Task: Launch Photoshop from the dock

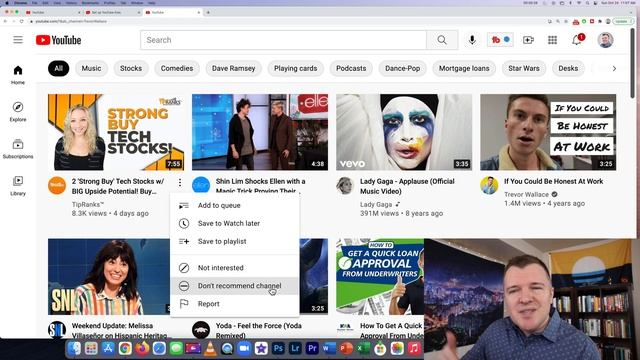Action: coord(278,348)
